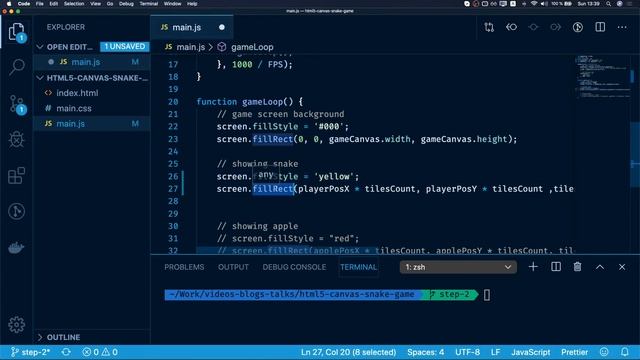Select main.js under Open Editors
Viewport: 640px width, 360px height.
[x=92, y=62]
